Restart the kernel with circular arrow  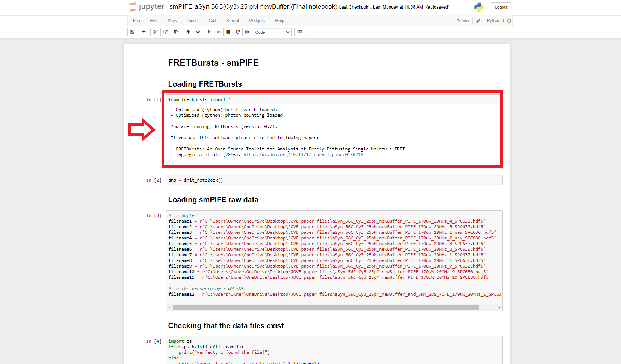238,32
